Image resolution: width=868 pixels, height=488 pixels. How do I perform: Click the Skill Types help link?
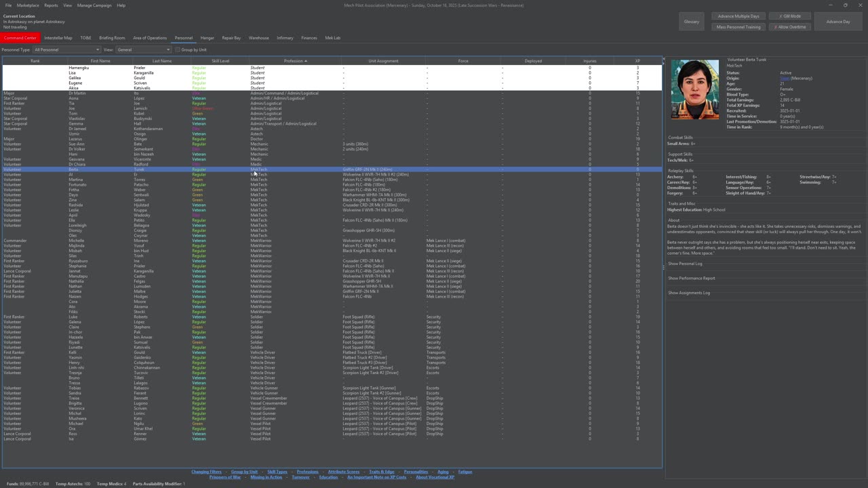click(277, 472)
